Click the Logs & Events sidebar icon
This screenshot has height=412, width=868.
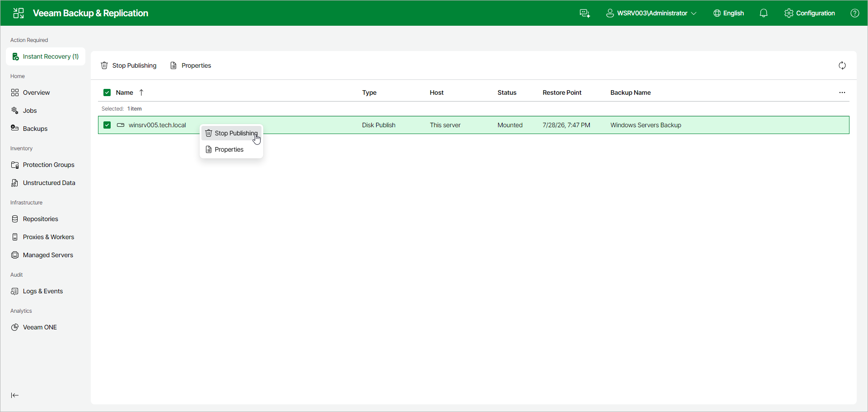15,291
